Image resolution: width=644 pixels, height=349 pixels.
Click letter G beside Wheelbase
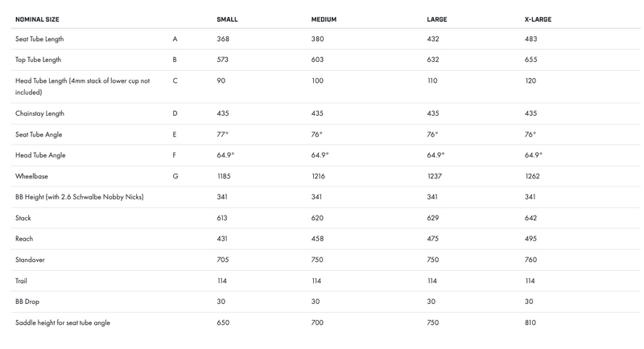(175, 176)
